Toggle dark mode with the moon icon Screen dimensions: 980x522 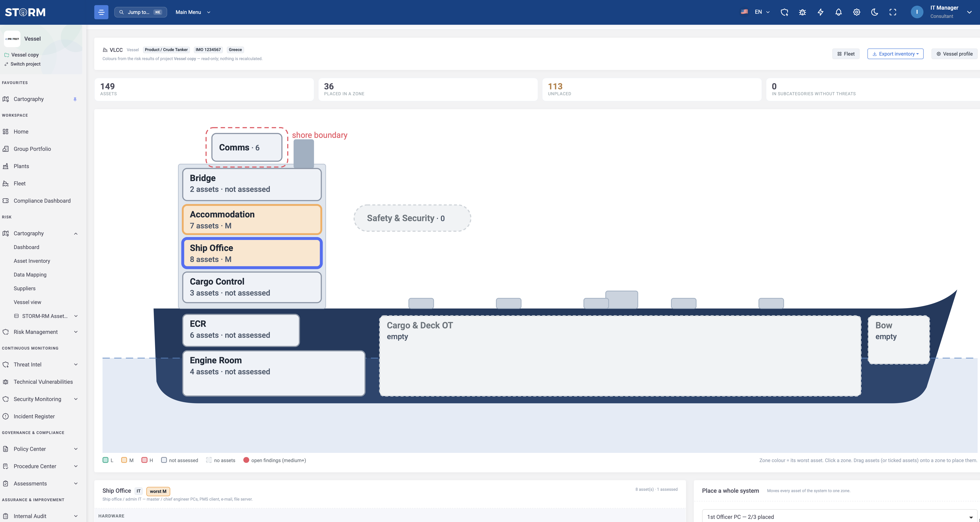[875, 12]
